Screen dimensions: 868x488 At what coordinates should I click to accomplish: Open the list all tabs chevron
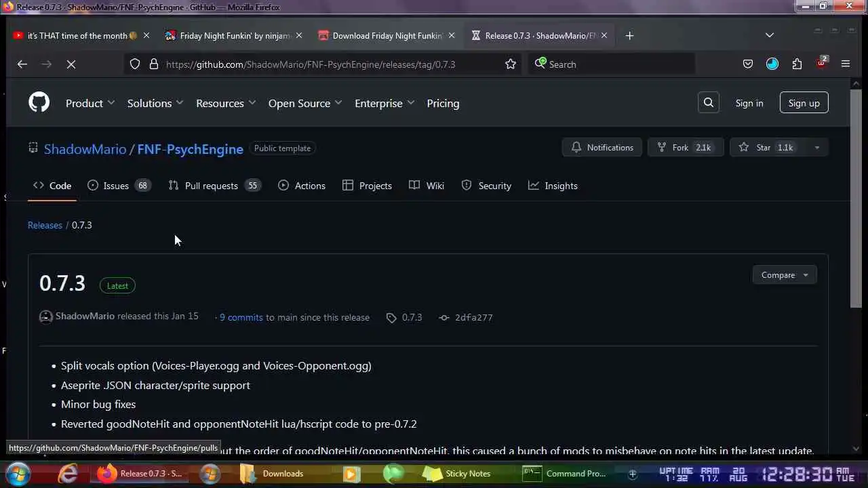(769, 35)
